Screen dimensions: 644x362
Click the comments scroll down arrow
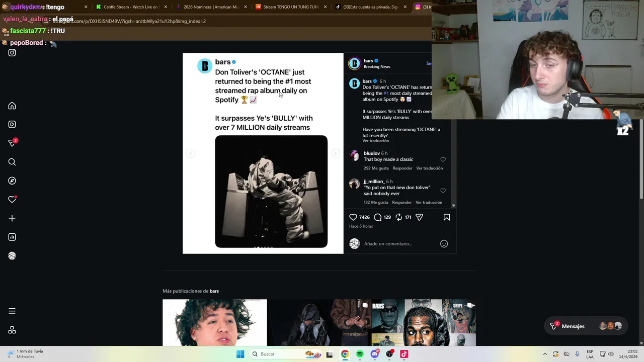pos(453,206)
